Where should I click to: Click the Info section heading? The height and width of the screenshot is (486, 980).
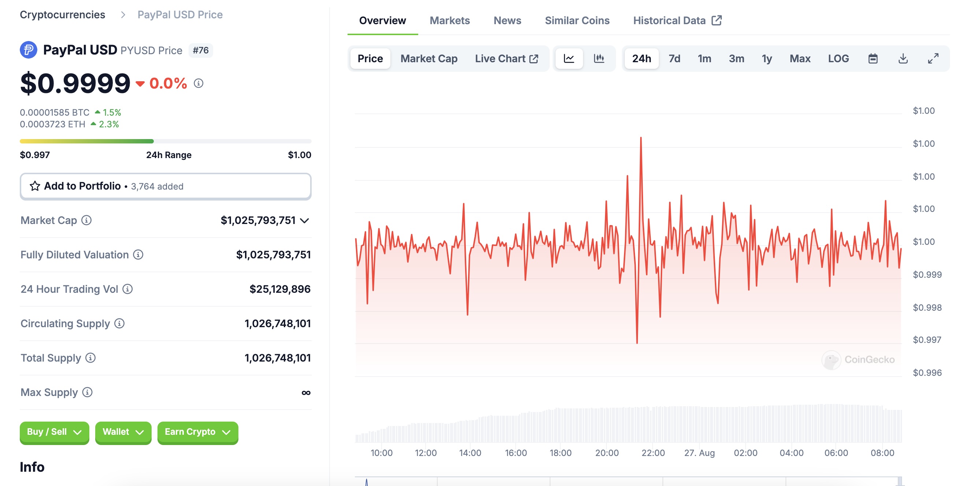(32, 467)
